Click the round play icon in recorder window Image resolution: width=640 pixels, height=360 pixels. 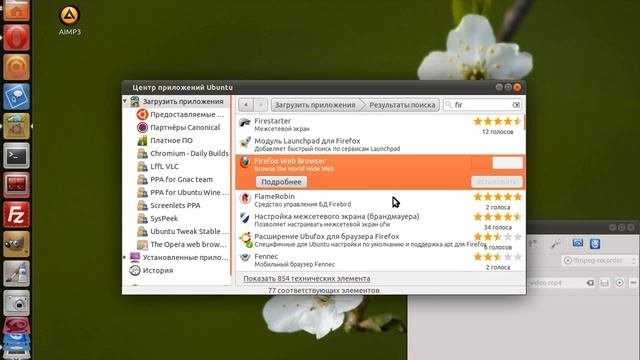pyautogui.click(x=619, y=283)
